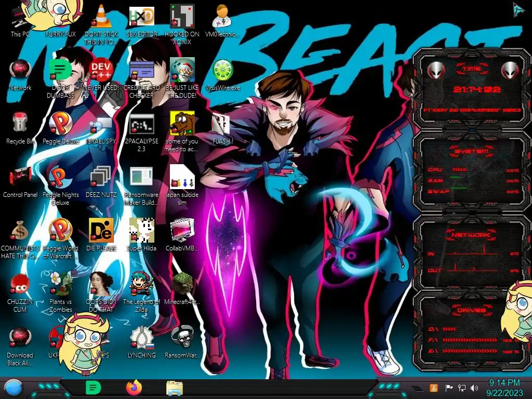
Task: Open the red fuzzy CHUZZIN shortcut
Action: point(20,293)
